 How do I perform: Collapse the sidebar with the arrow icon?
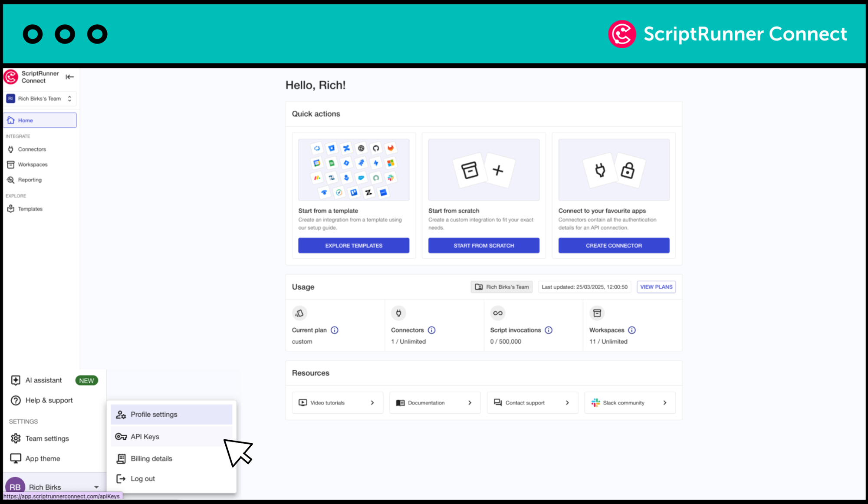[x=69, y=77]
